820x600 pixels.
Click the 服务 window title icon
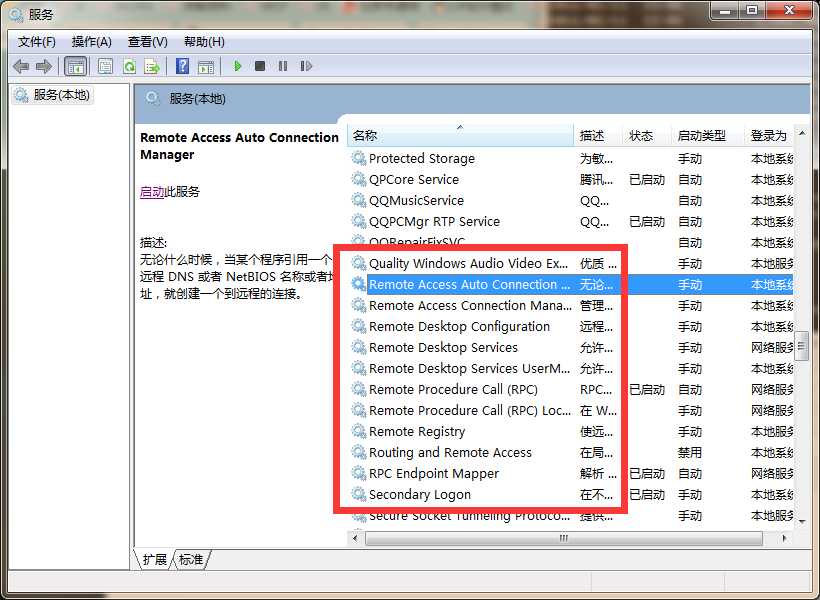pyautogui.click(x=16, y=14)
